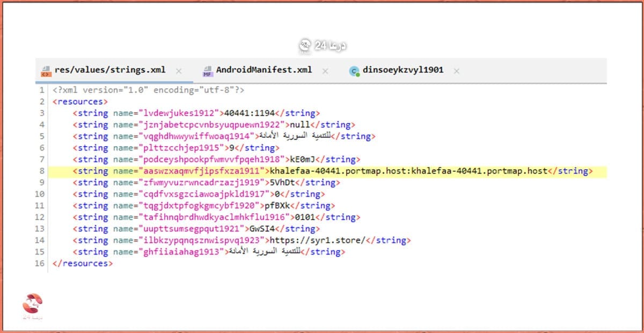The image size is (644, 333).
Task: Click line number 8 in the gutter
Action: 42,171
